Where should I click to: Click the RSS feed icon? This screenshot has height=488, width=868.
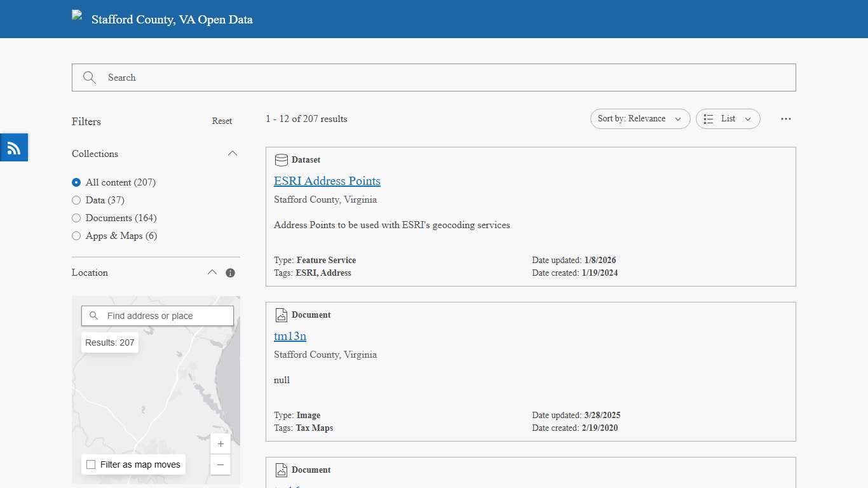coord(14,148)
